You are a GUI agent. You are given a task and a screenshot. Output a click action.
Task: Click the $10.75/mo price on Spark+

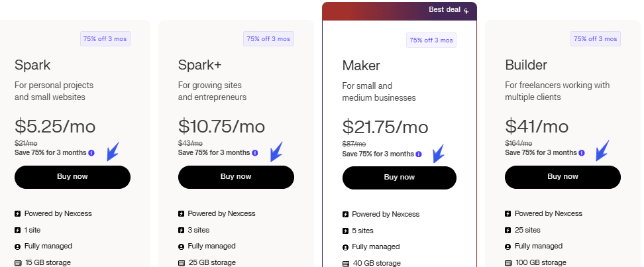[221, 126]
